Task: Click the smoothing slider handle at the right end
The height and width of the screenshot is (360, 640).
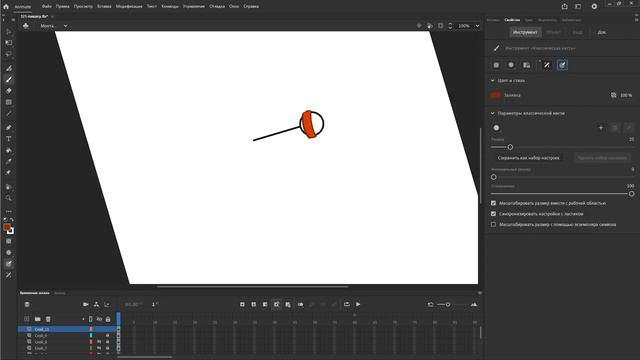Action: click(x=631, y=194)
